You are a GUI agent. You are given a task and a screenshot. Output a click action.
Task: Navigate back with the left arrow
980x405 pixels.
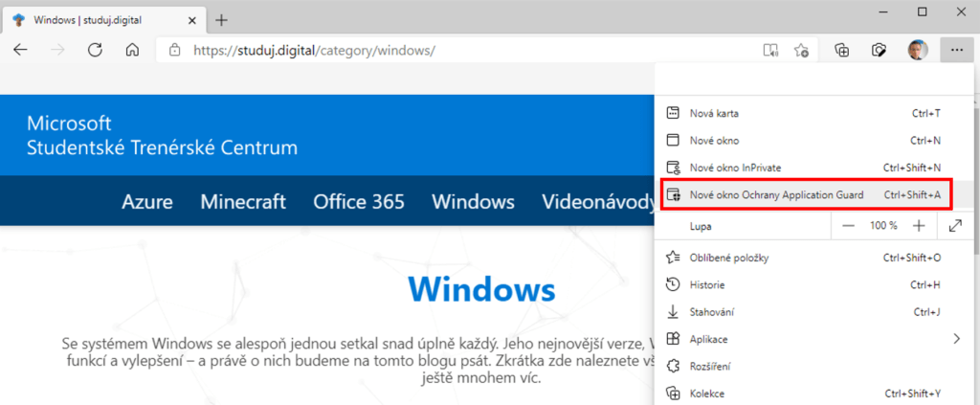point(21,50)
